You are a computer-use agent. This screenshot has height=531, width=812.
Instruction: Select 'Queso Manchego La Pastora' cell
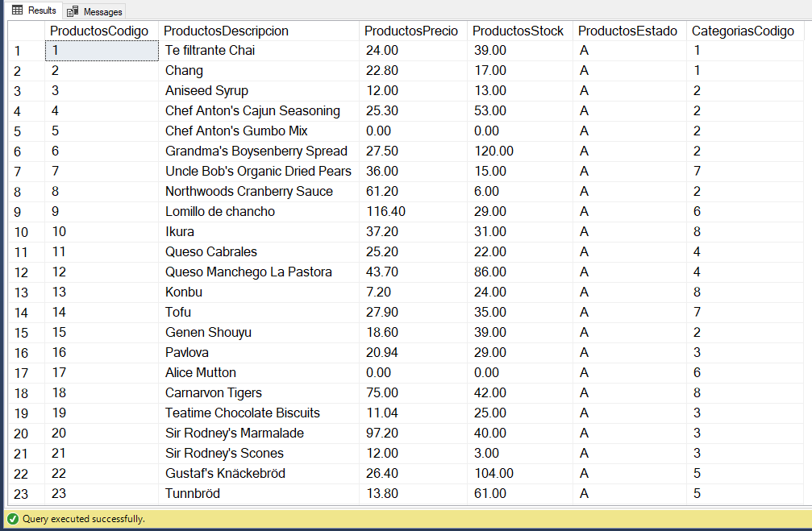(x=259, y=272)
